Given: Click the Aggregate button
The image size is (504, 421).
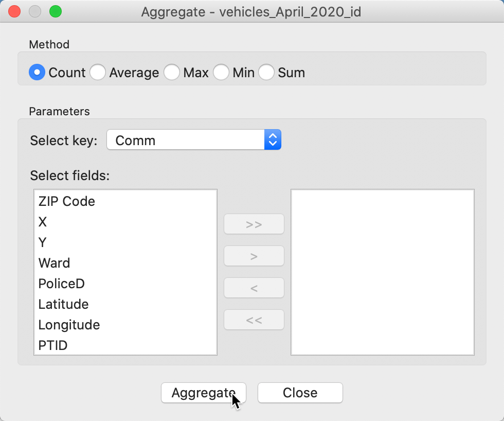Looking at the screenshot, I should pos(204,393).
